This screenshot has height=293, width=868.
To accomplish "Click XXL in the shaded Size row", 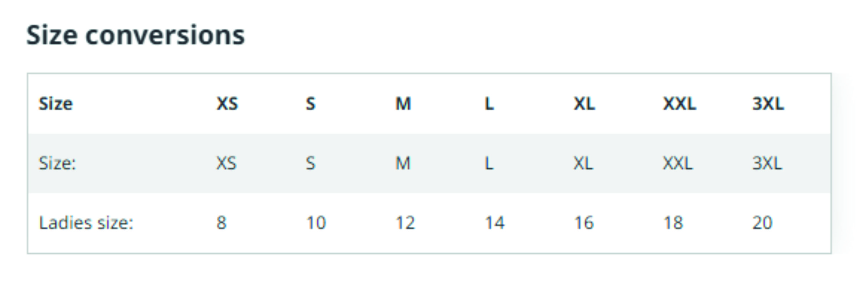I will click(x=678, y=163).
